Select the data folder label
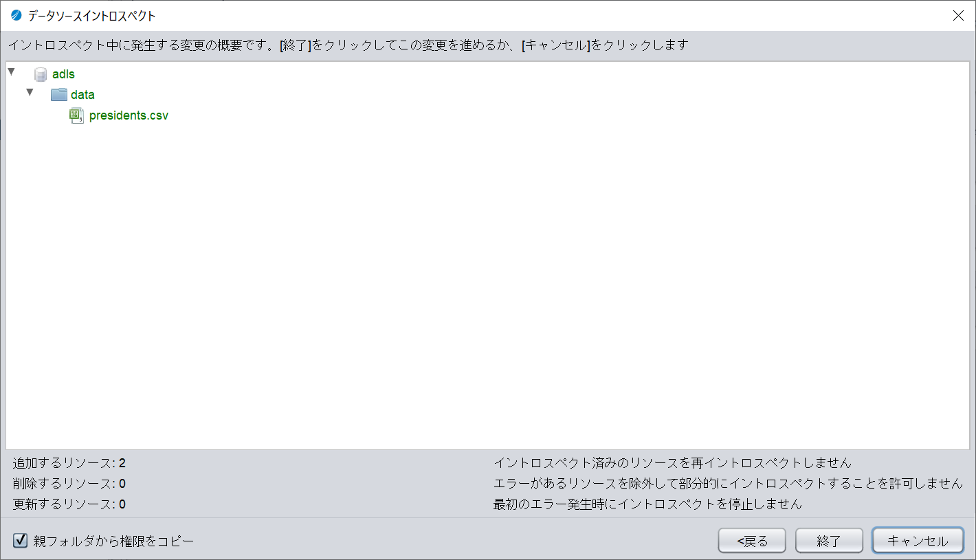 (x=82, y=95)
